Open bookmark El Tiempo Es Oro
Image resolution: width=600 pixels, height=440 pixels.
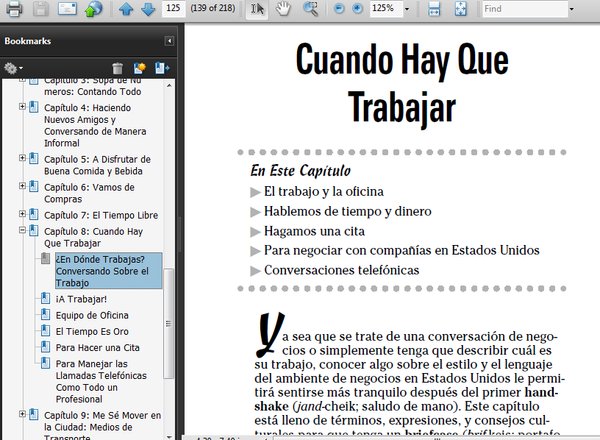(92, 331)
